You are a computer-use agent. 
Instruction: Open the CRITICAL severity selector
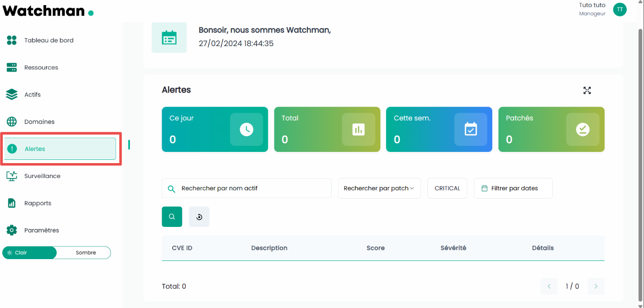(447, 188)
